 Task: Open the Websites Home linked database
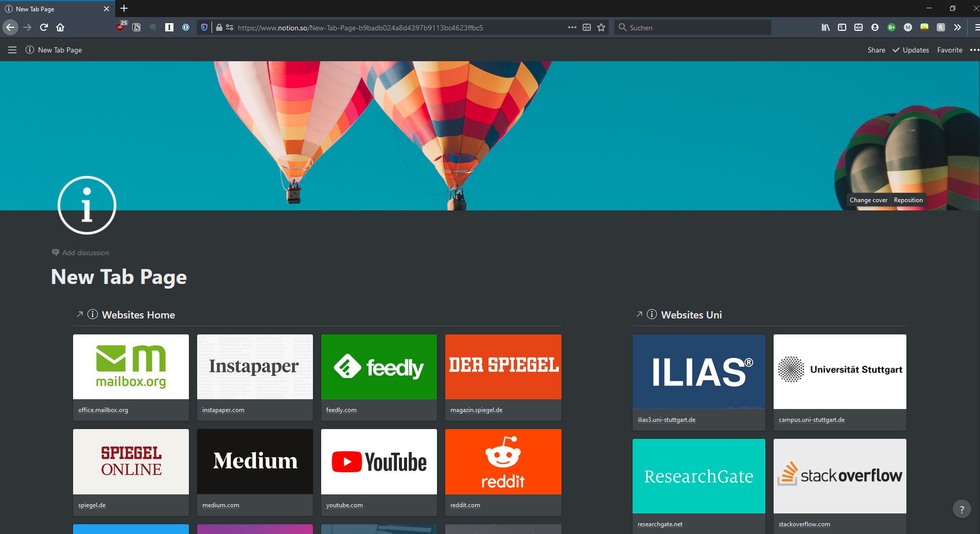pos(138,315)
